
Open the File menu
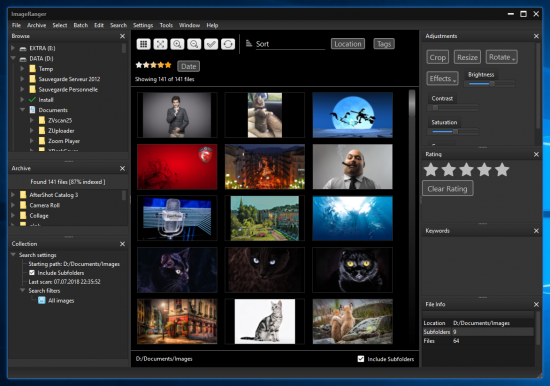(16, 25)
